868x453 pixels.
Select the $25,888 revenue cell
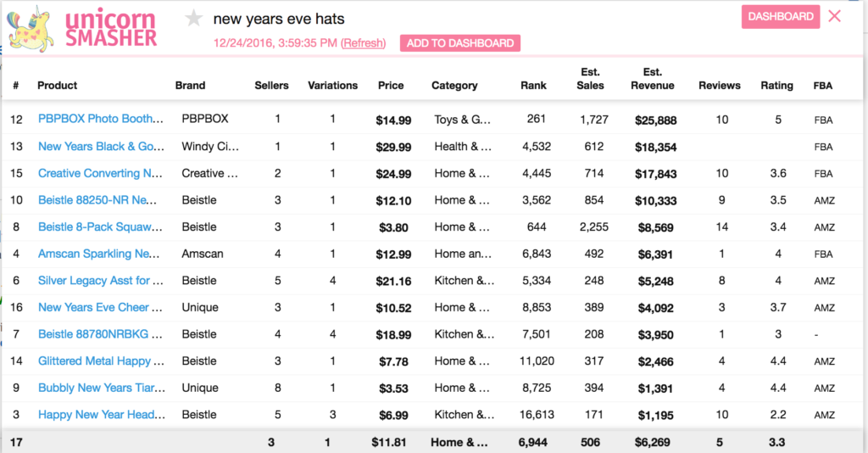click(x=655, y=120)
